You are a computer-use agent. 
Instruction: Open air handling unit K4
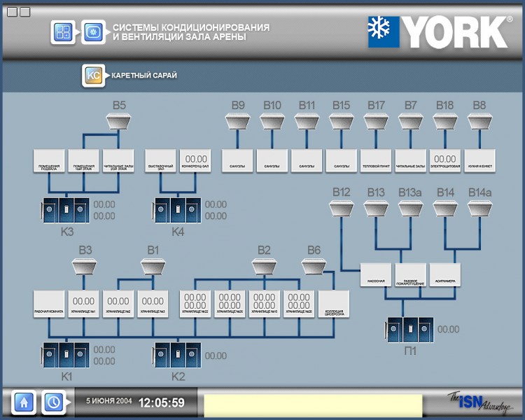pyautogui.click(x=178, y=210)
